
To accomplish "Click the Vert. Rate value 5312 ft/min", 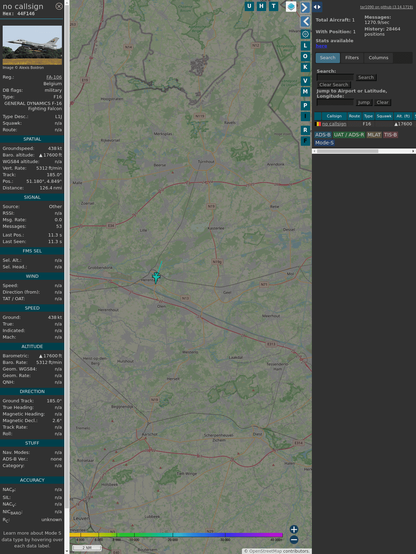I will tap(49, 168).
